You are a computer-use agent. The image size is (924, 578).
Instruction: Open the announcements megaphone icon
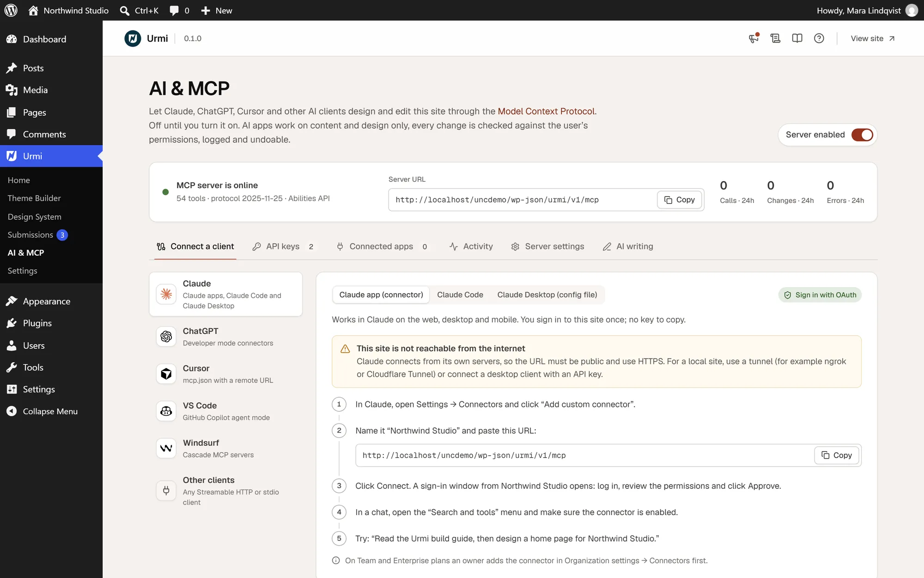754,38
